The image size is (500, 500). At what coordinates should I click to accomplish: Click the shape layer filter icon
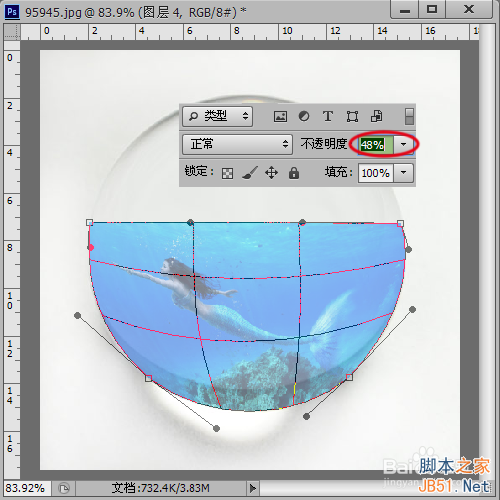point(352,116)
